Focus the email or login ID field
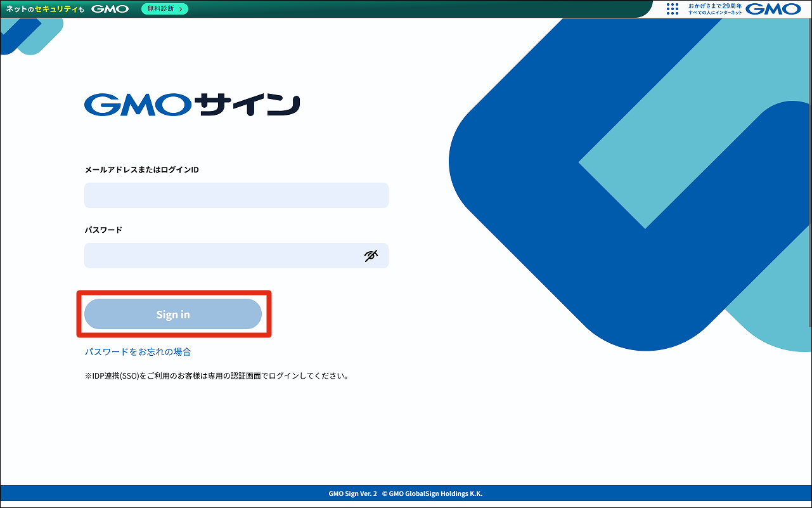Screen dimensions: 812x508 click(x=236, y=195)
